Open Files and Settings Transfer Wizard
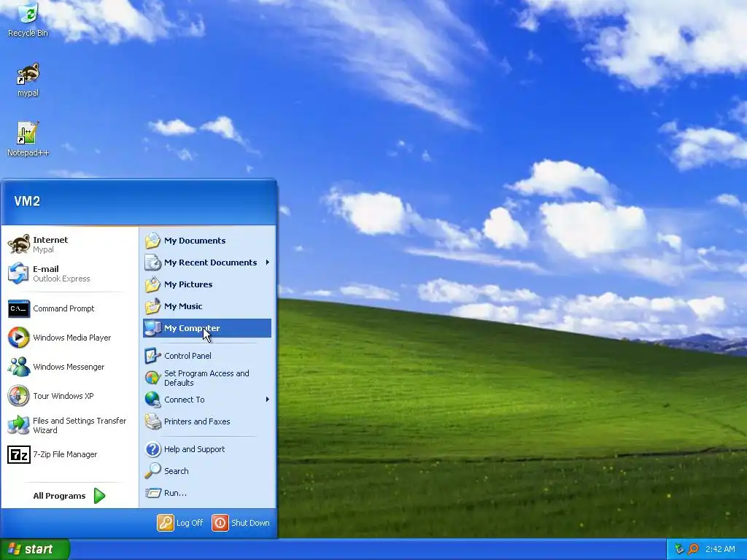 (69, 425)
